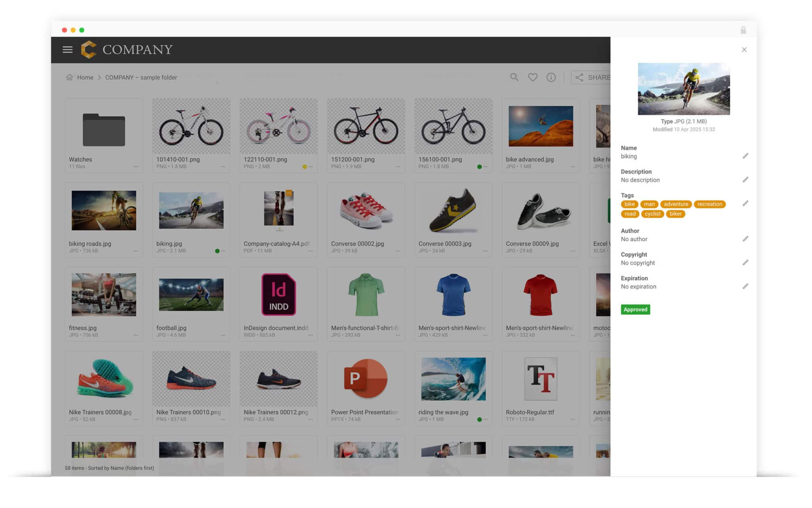Edit the Expiration field pencil icon
The image size is (812, 508).
pos(746,286)
